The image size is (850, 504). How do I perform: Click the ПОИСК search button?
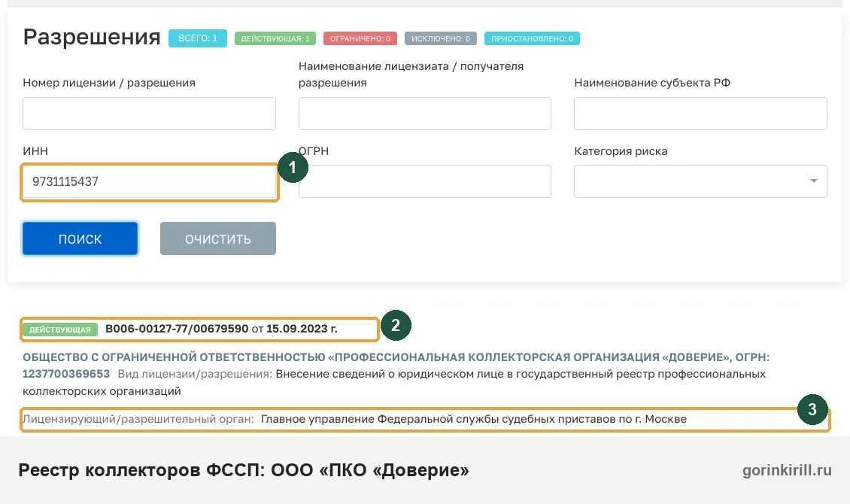(x=80, y=238)
